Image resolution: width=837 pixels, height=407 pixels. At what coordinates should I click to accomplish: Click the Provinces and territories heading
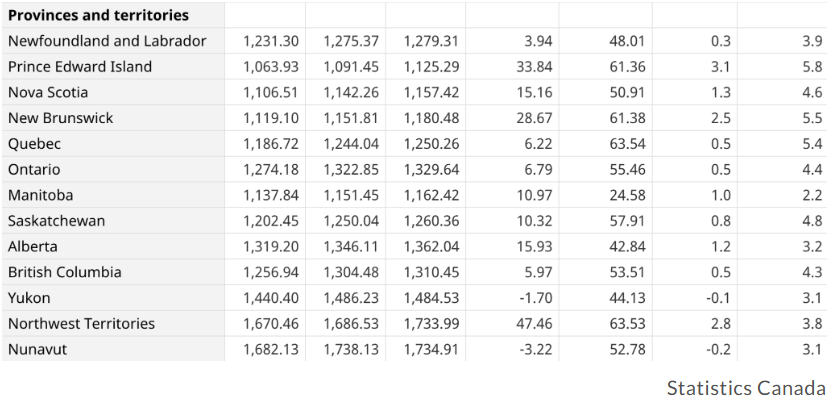click(x=98, y=15)
